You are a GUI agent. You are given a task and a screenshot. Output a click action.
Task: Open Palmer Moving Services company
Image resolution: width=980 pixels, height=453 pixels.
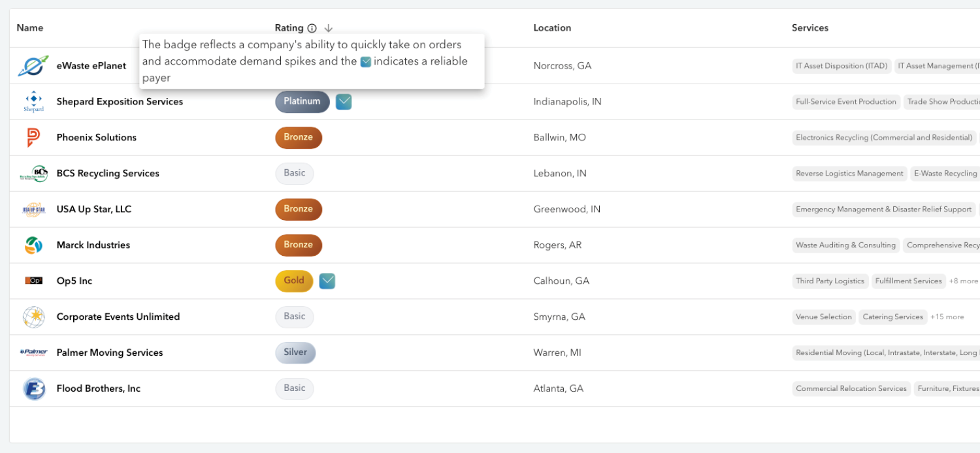[110, 352]
